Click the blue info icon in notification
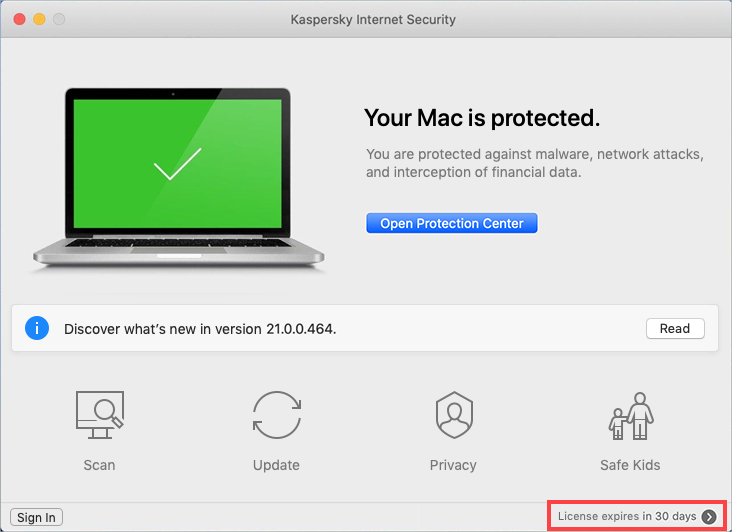This screenshot has height=532, width=732. (x=37, y=328)
